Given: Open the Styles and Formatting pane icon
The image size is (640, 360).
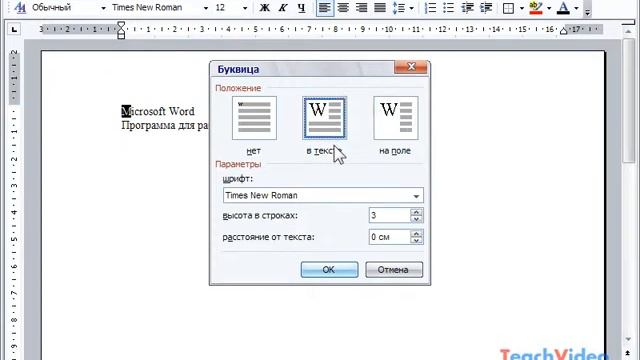Looking at the screenshot, I should click(x=20, y=7).
